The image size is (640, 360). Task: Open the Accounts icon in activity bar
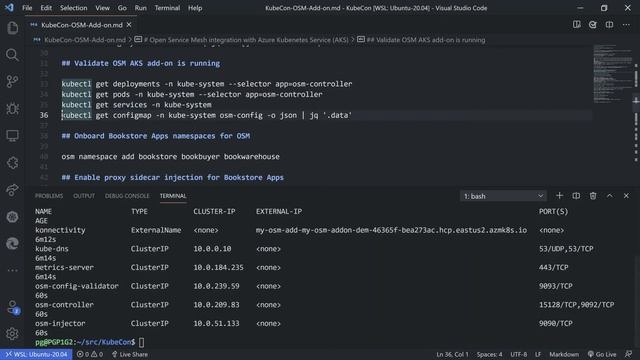(12, 307)
